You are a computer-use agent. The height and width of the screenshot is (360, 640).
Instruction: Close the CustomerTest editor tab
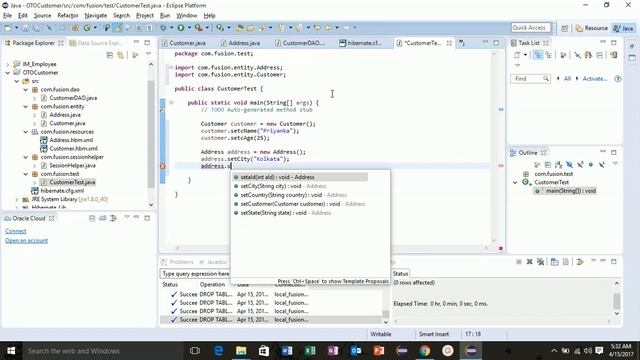pos(449,43)
